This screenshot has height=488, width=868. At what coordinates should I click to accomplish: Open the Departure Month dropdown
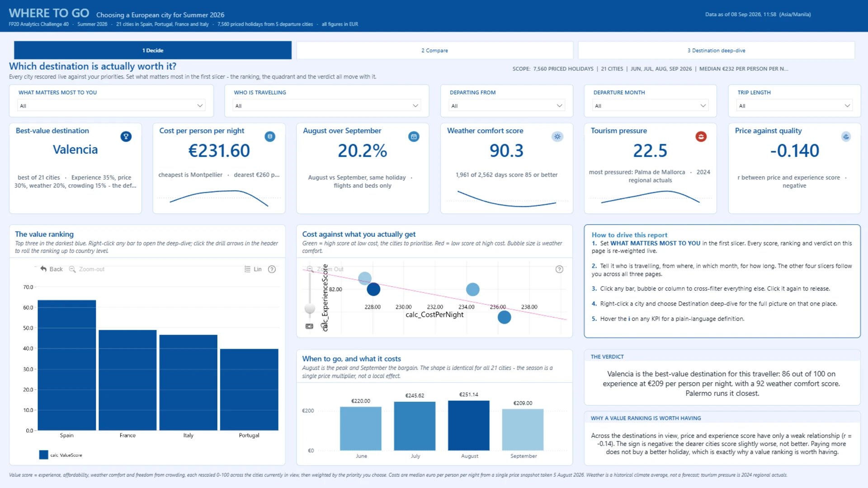651,106
